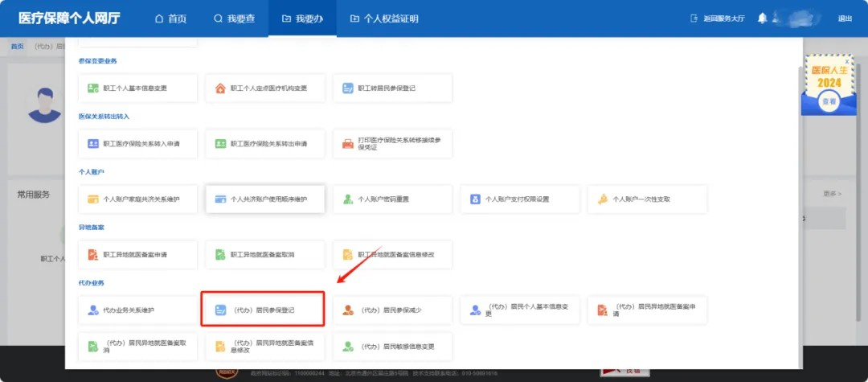Open the 个人权益证明 menu

(x=384, y=18)
